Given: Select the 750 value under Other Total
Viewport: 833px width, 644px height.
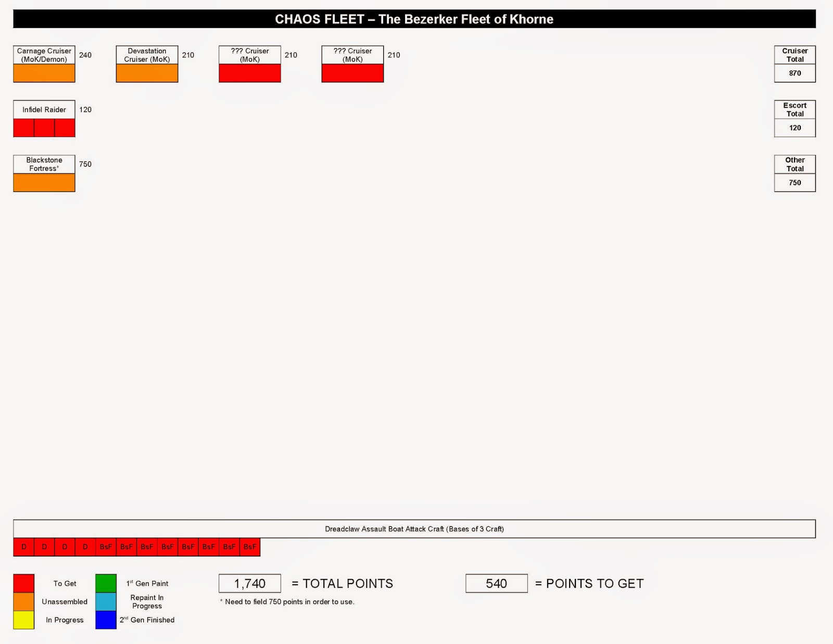Looking at the screenshot, I should pyautogui.click(x=795, y=183).
